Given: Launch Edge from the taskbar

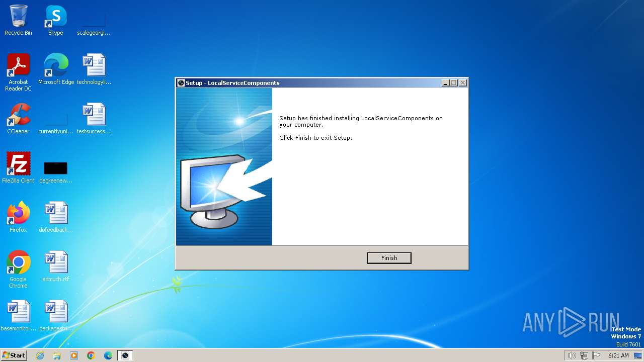Looking at the screenshot, I should tap(108, 355).
